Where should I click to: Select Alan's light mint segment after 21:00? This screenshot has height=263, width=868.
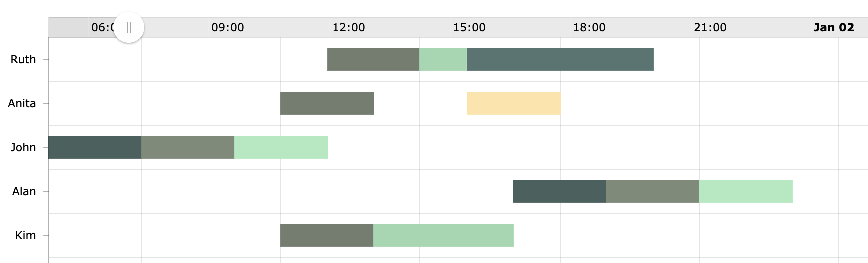click(746, 191)
